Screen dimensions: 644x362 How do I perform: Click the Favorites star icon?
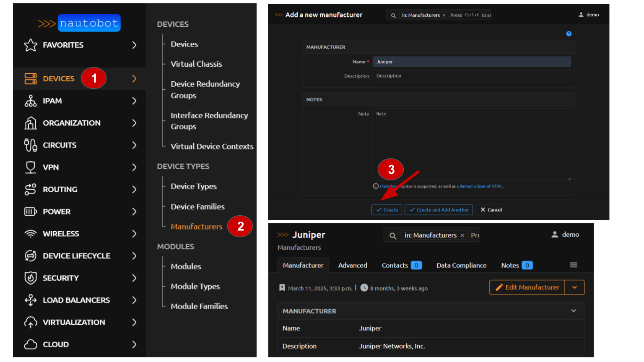coord(31,45)
